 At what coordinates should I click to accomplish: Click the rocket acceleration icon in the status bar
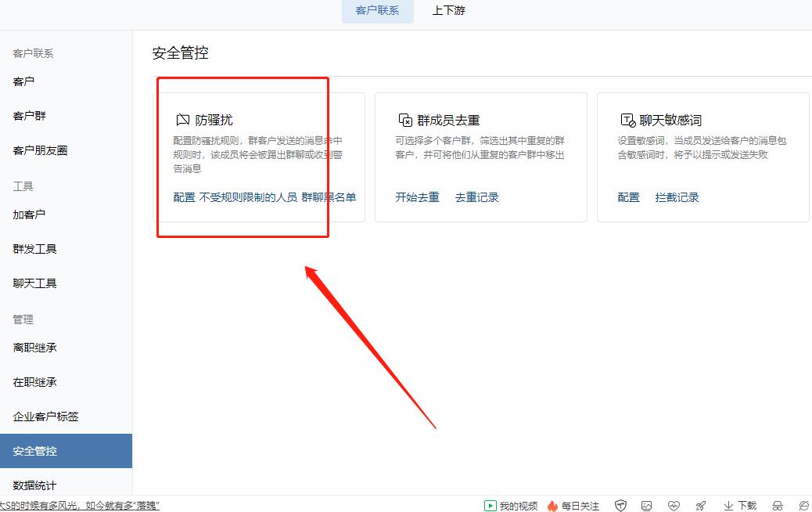coord(701,506)
